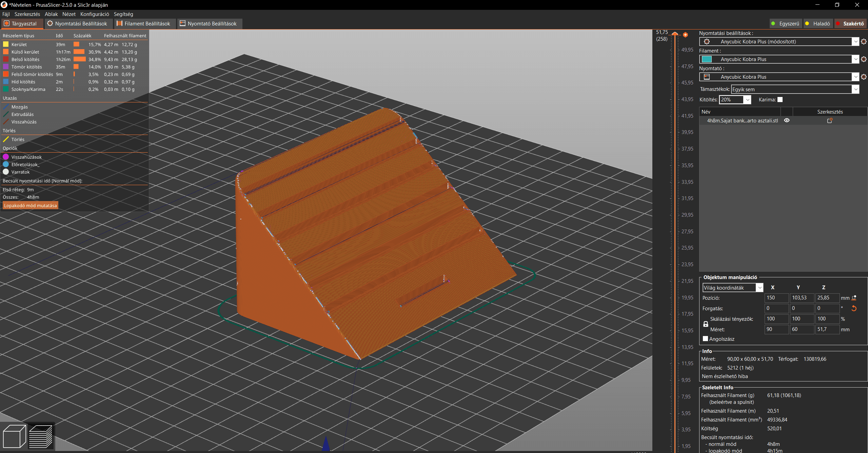
Task: Select Egyszerű simple mode
Action: coord(785,24)
